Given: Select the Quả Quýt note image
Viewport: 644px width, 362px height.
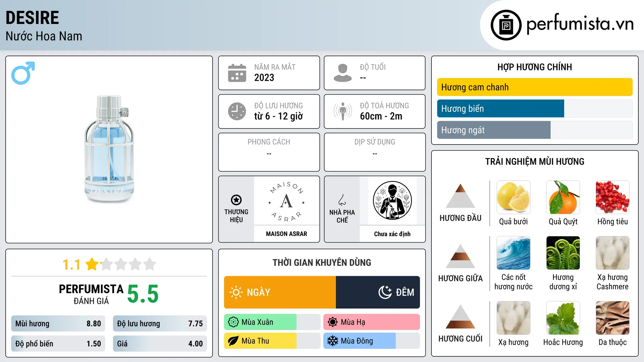Looking at the screenshot, I should pyautogui.click(x=563, y=197).
